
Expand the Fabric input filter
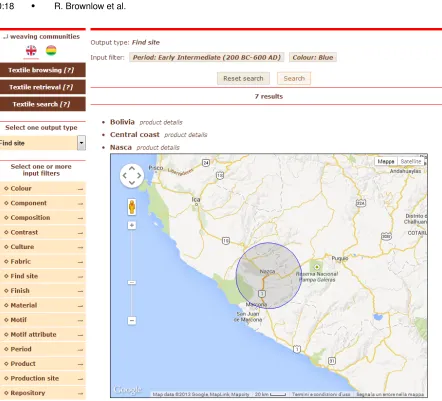pos(43,262)
